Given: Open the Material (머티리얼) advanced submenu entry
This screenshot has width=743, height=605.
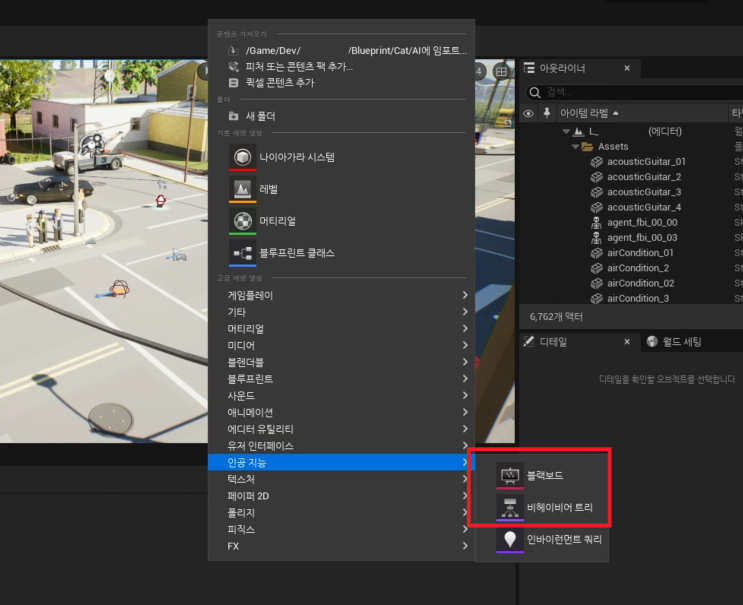Looking at the screenshot, I should coord(341,328).
